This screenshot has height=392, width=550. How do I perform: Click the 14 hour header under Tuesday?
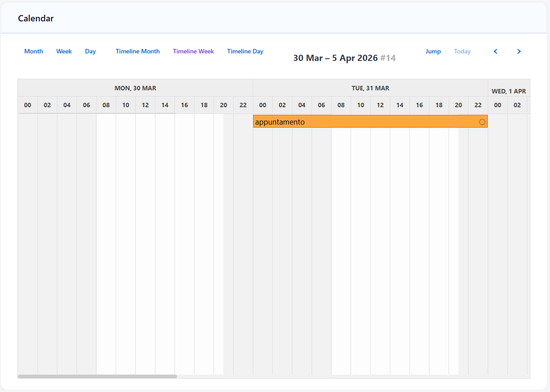400,105
